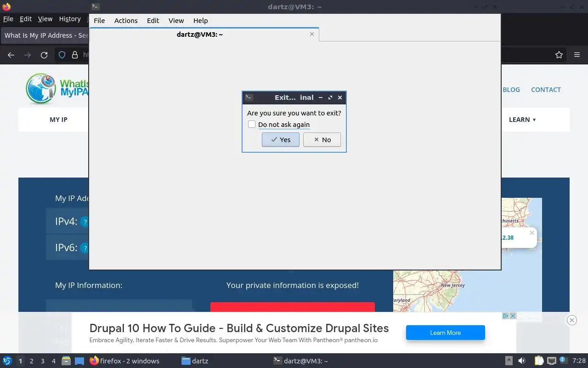The image size is (588, 368).
Task: Open file manager launcher in taskbar
Action: coord(66,361)
